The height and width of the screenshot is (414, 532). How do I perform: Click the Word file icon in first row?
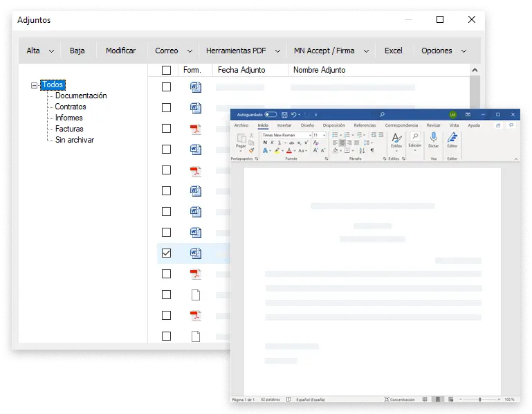coord(195,87)
